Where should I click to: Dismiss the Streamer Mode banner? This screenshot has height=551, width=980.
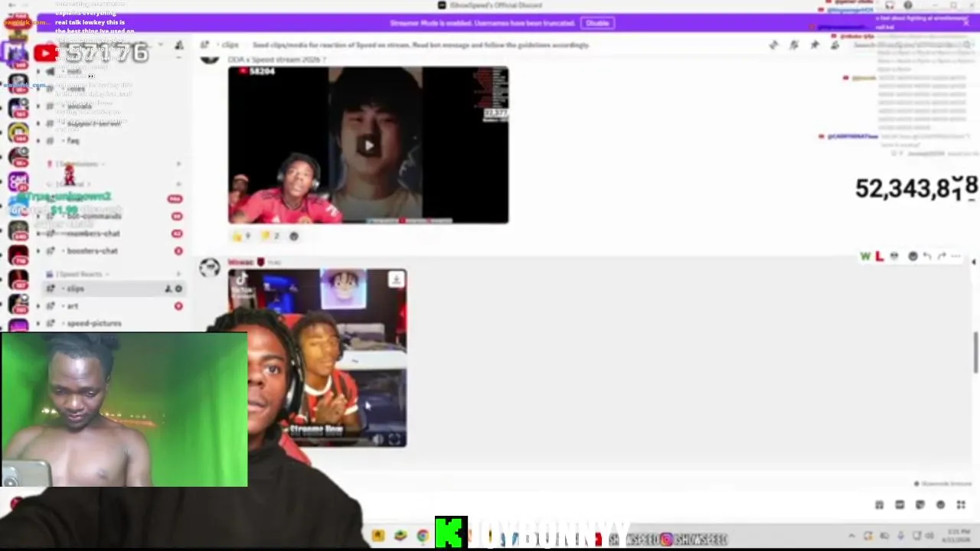coord(966,23)
